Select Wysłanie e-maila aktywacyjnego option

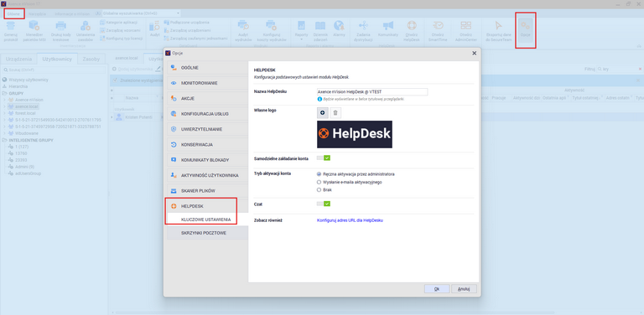coord(319,182)
